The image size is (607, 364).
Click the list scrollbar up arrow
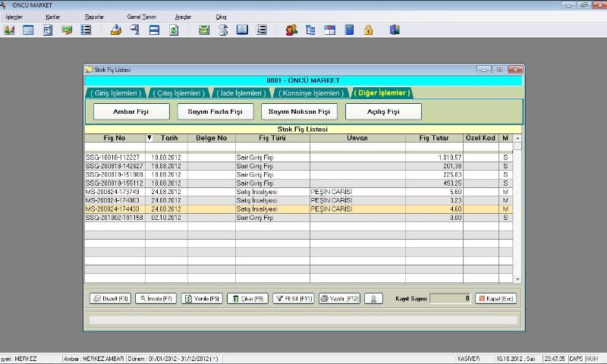(517, 138)
